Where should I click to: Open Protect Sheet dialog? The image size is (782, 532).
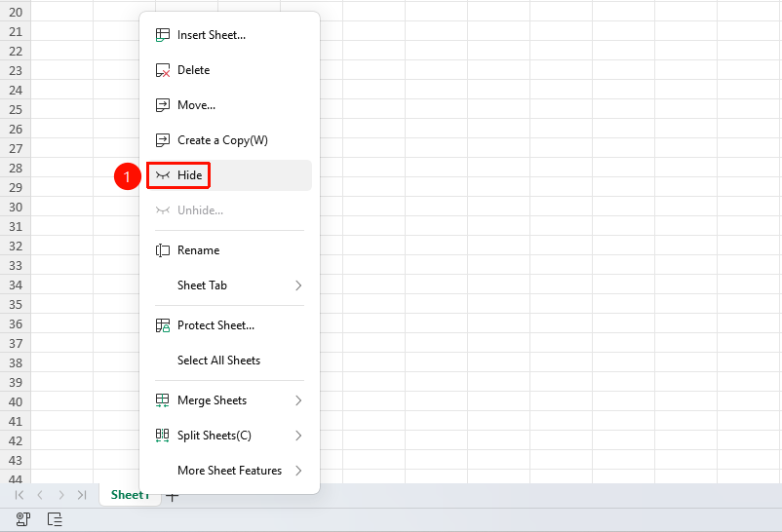(229, 325)
